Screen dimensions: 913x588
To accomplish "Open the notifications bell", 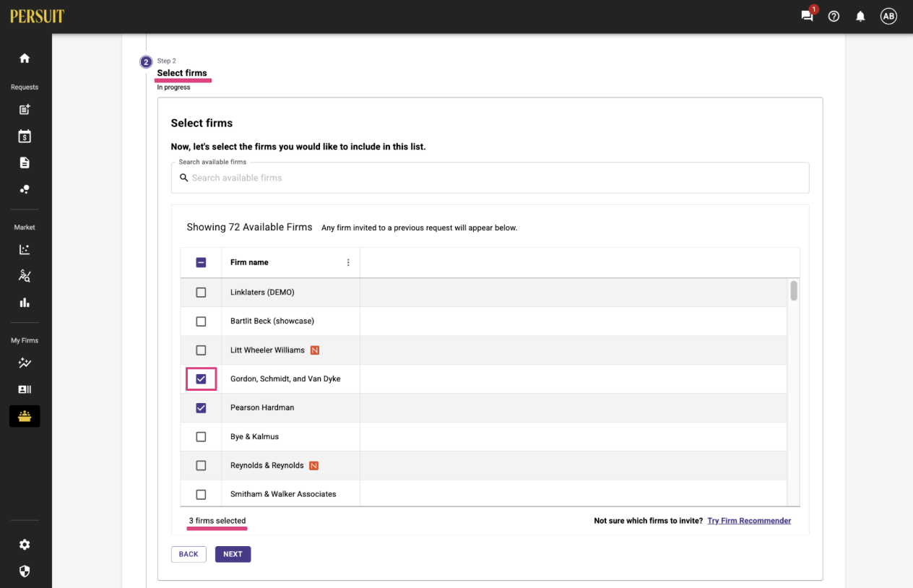I will click(860, 16).
